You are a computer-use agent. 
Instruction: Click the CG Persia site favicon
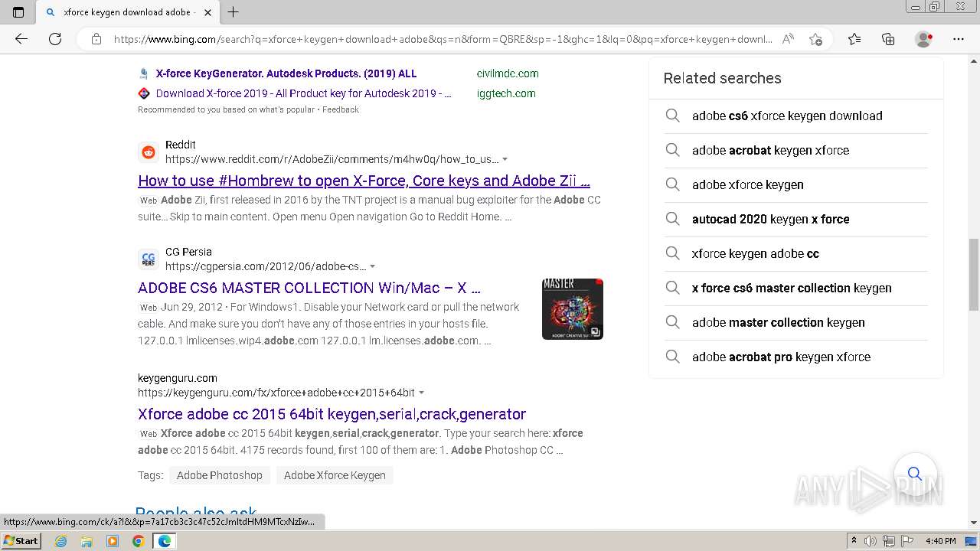149,259
